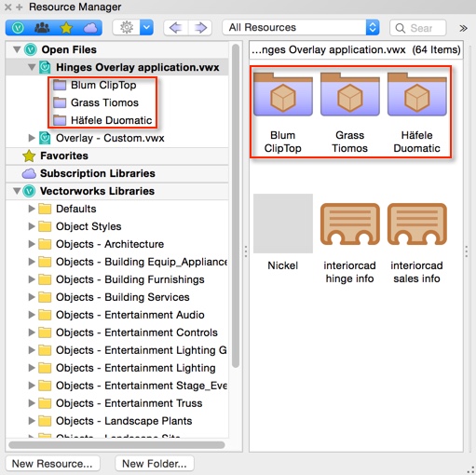The height and width of the screenshot is (475, 476).
Task: Select Objects - Entertainment Audio folder
Action: click(x=130, y=315)
